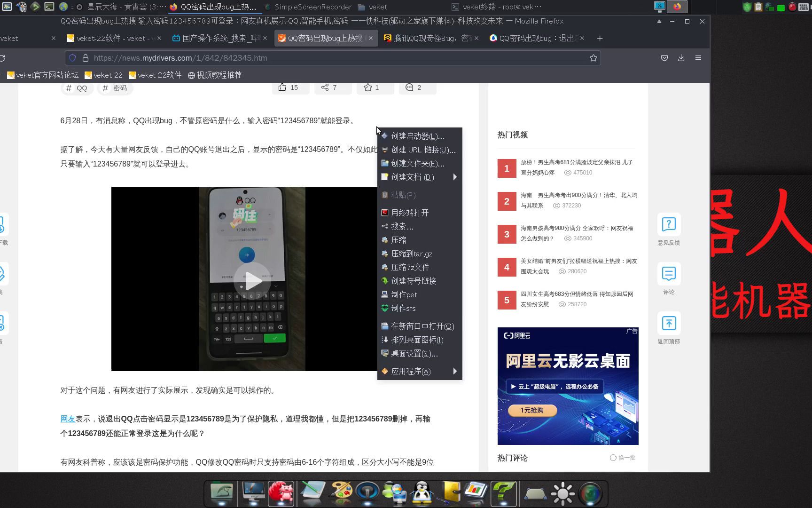Open 视频教程推荐 bookmark

pos(215,75)
